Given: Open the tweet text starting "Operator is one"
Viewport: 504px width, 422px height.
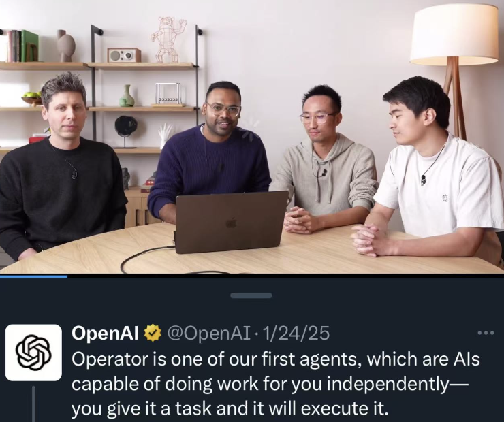Looking at the screenshot, I should [275, 384].
